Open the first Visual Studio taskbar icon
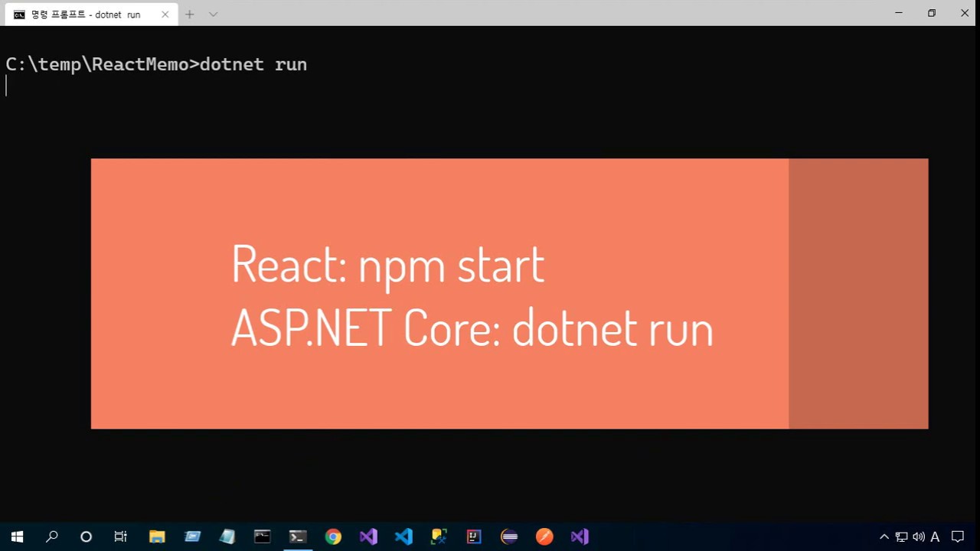 368,536
